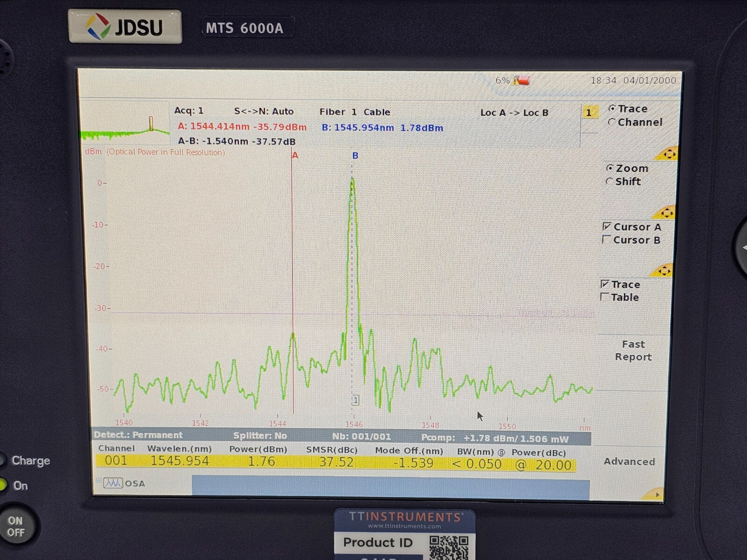Uncheck the Trace display checkbox
Image resolution: width=747 pixels, height=560 pixels.
[605, 284]
